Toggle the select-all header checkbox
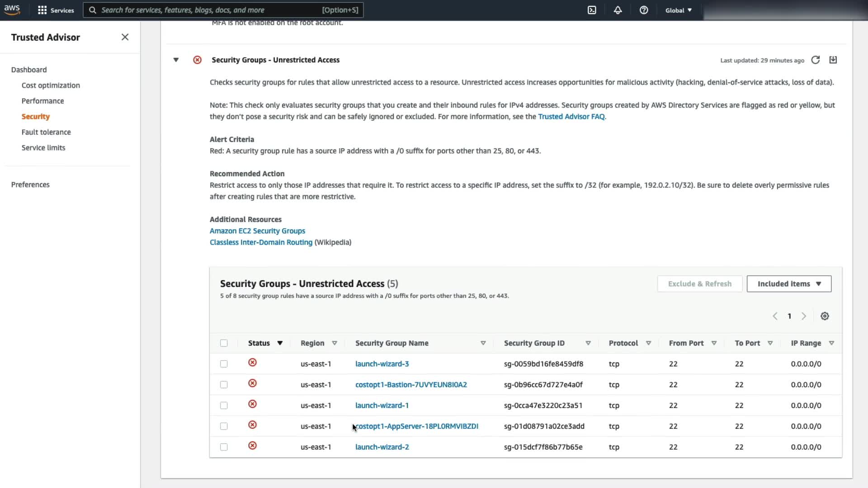 pos(224,343)
